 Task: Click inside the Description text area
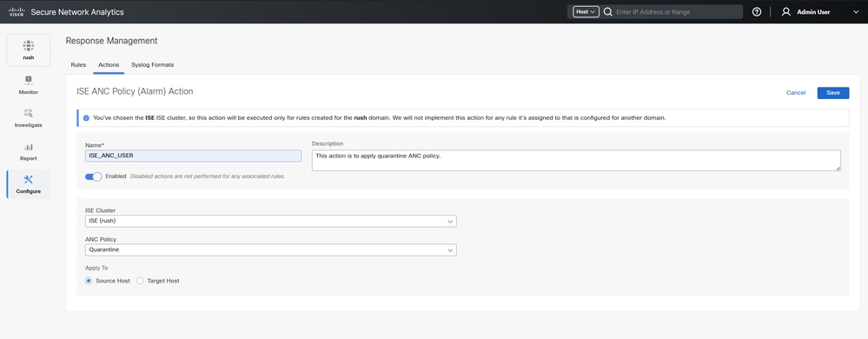click(x=576, y=160)
